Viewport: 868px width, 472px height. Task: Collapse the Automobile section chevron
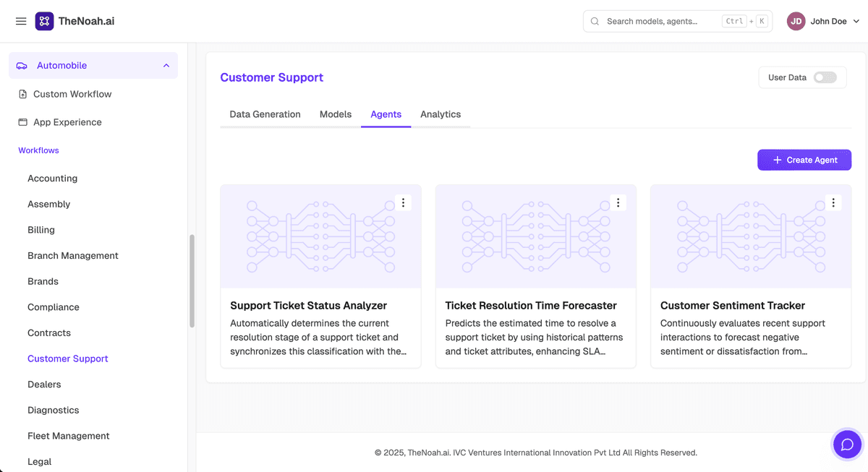click(x=166, y=66)
